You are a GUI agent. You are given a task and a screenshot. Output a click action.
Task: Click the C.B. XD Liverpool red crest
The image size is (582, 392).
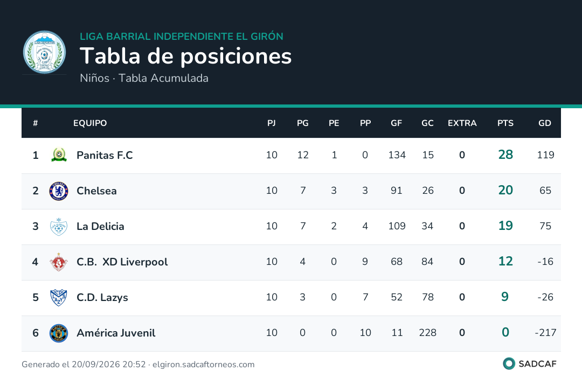point(59,262)
